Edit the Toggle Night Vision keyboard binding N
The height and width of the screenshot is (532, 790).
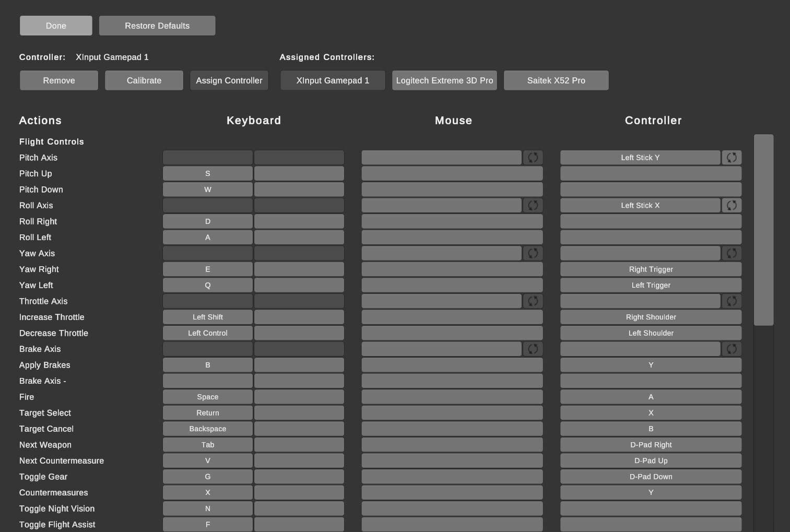(x=208, y=509)
